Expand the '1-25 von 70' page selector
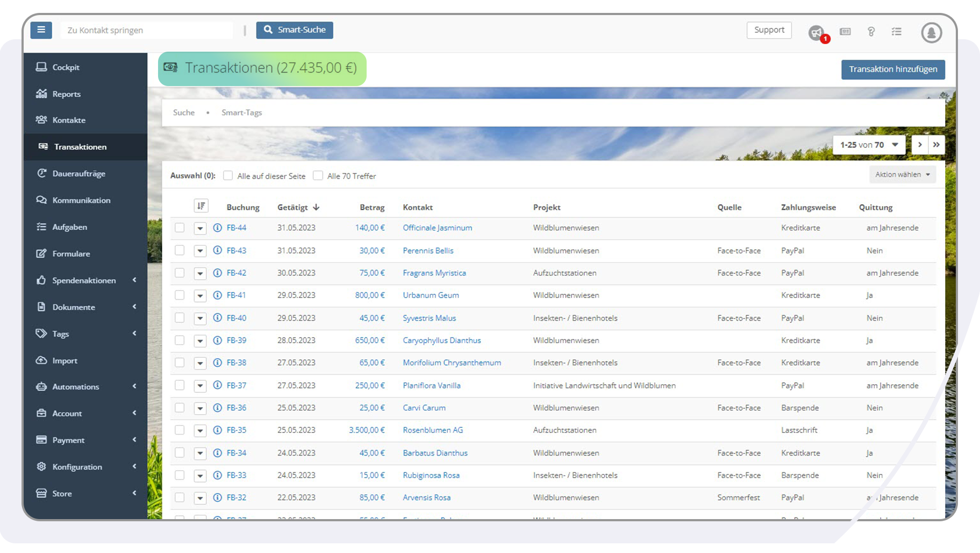The width and height of the screenshot is (980, 553). (869, 145)
